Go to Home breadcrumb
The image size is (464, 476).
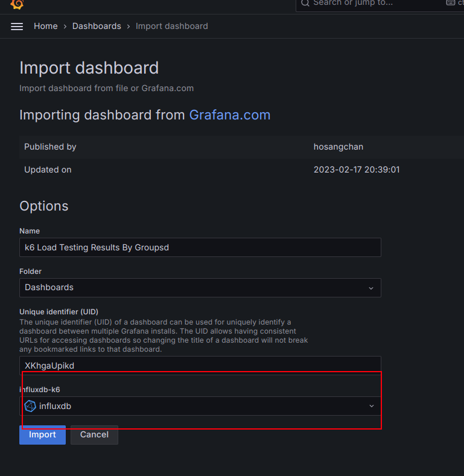coord(45,26)
